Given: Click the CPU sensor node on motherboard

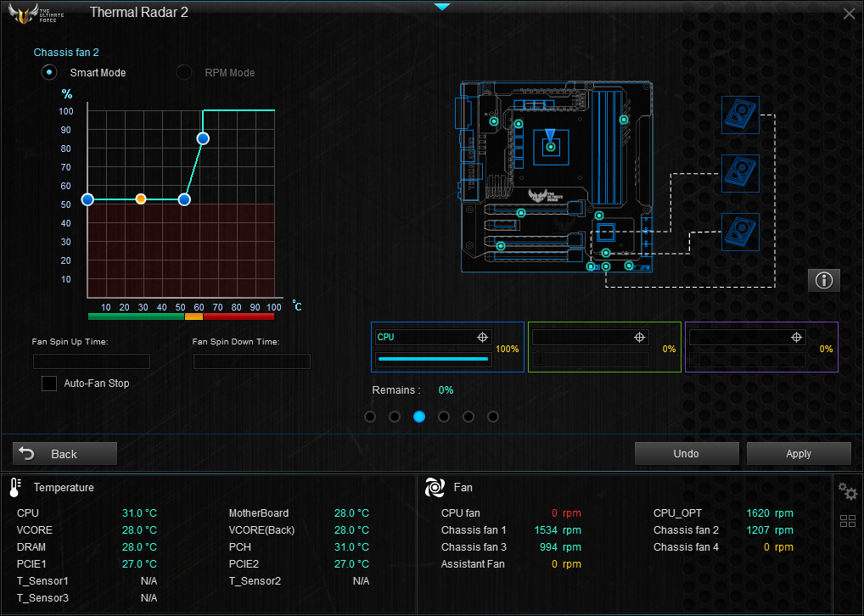Looking at the screenshot, I should pos(551,147).
